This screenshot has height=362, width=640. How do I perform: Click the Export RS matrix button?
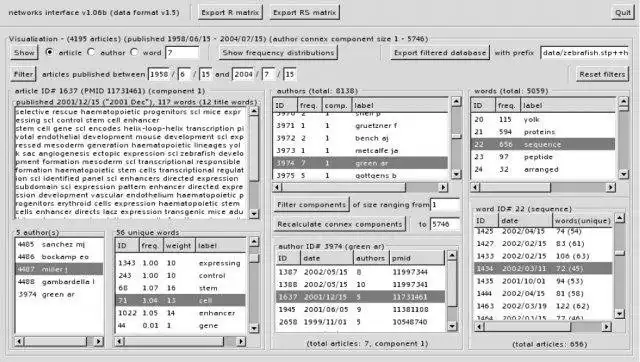(304, 13)
